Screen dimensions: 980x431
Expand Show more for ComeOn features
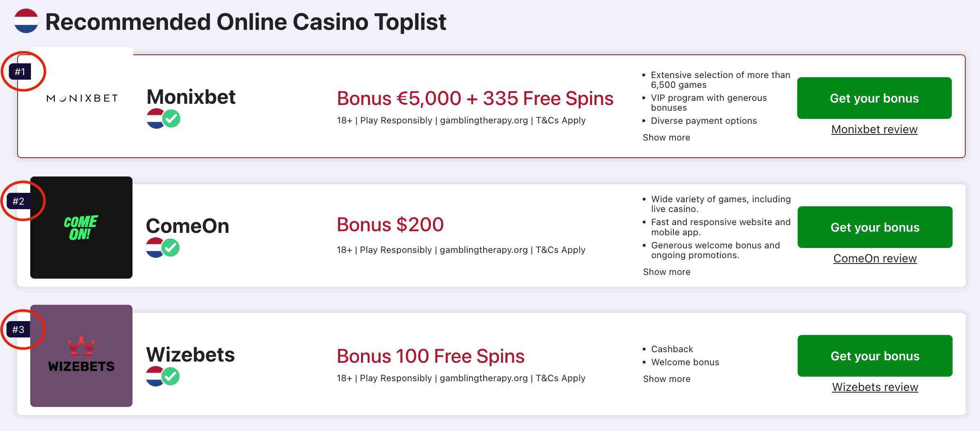(x=666, y=272)
